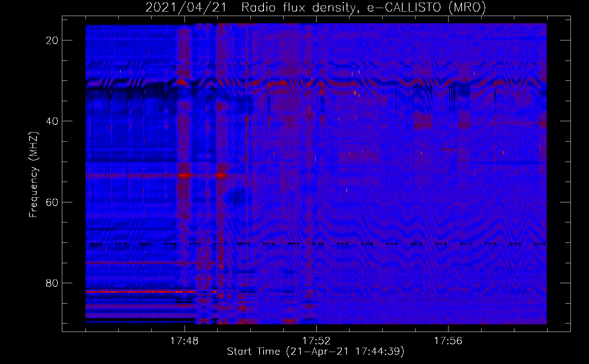Click the 20 MHz frequency tick label

(x=52, y=40)
